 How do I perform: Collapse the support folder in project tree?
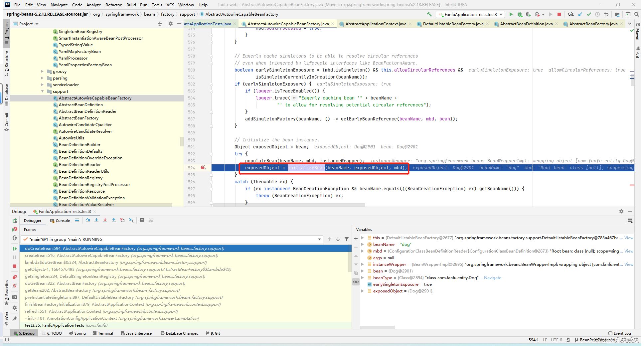(42, 91)
